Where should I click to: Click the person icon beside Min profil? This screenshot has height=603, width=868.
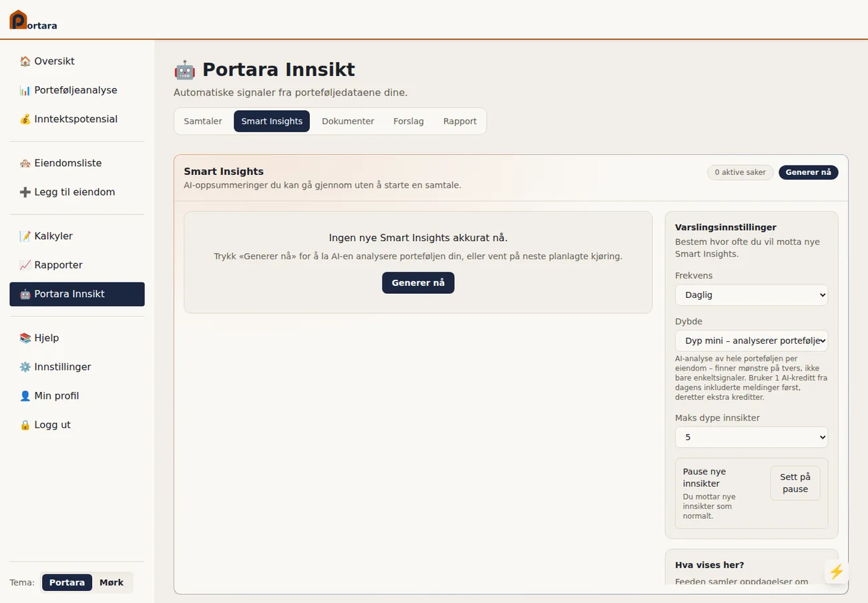25,395
